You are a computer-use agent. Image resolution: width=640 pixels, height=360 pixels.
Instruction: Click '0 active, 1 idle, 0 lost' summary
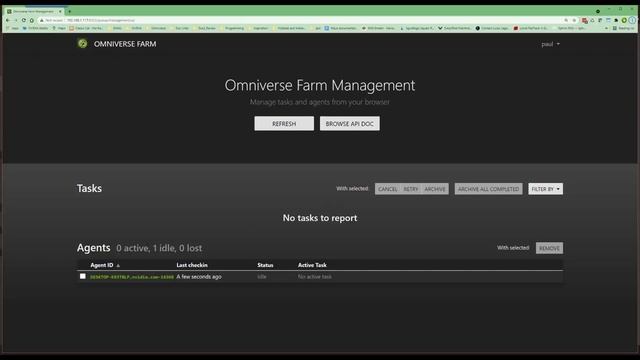(159, 248)
